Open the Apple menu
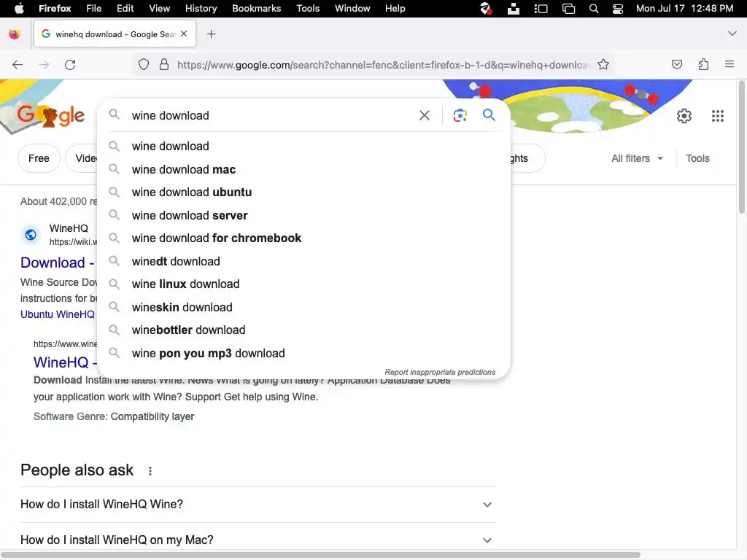Viewport: 747px width, 560px height. pos(20,8)
